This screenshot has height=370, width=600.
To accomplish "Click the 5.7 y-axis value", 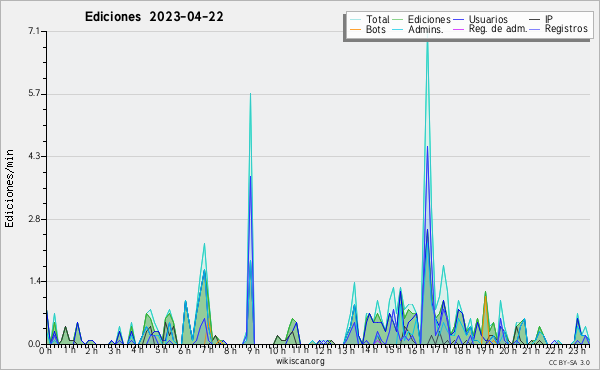I will (34, 94).
